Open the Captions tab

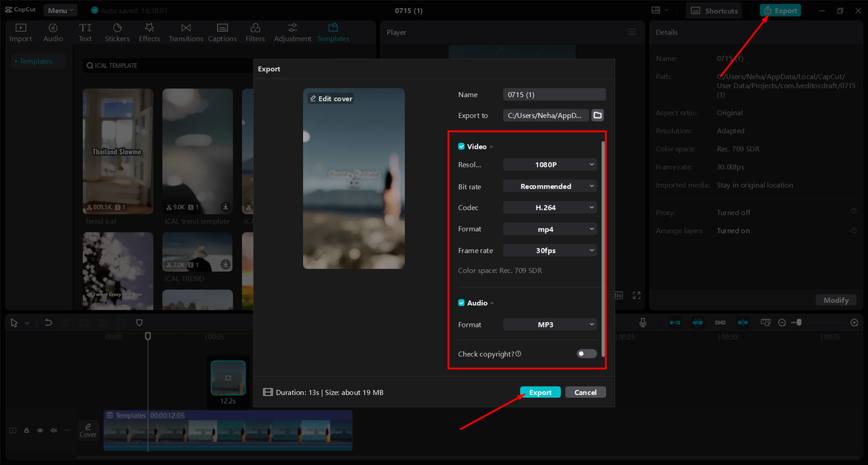click(x=222, y=33)
